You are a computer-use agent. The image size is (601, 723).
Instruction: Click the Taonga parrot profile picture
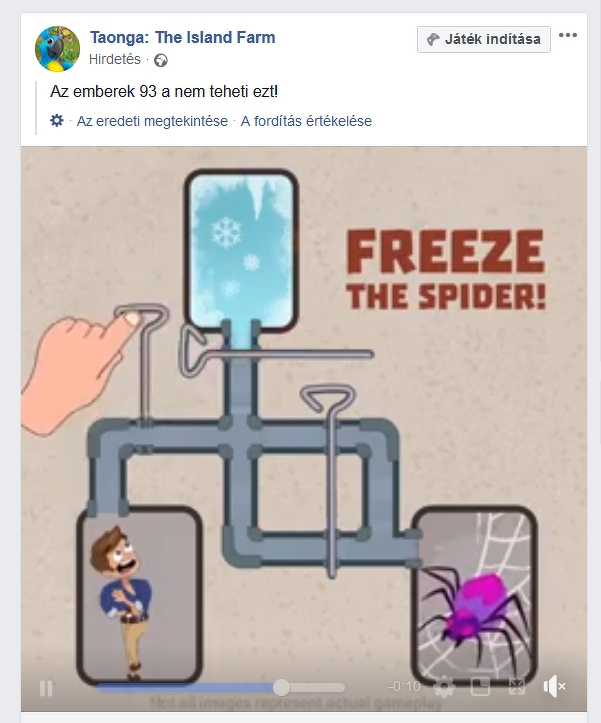[x=57, y=49]
